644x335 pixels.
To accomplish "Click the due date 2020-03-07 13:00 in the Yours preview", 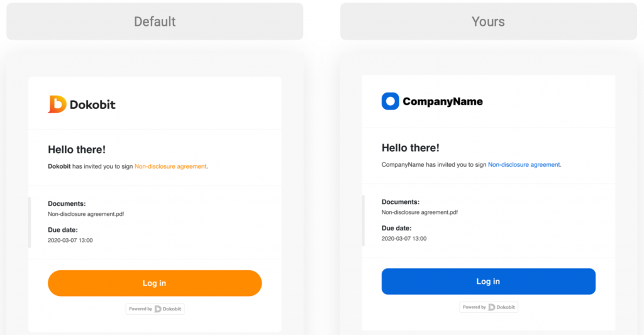I will click(x=404, y=239).
